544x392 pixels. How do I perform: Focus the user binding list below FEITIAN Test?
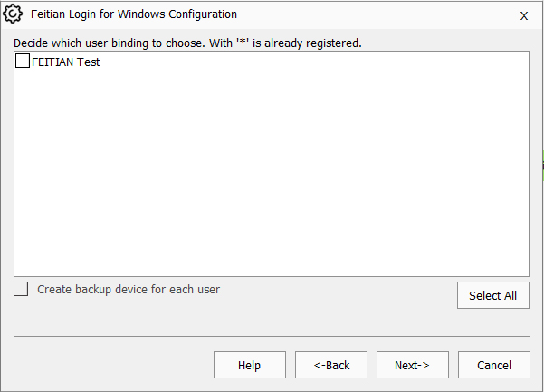click(272, 174)
